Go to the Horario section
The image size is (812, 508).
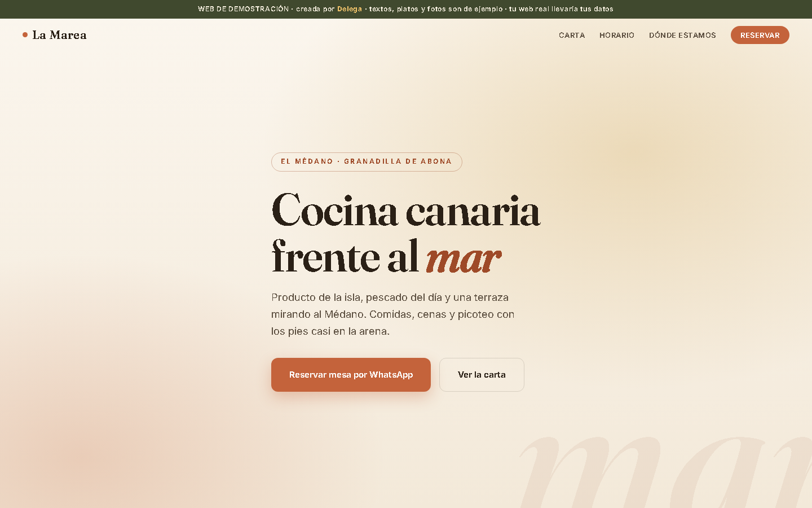[x=617, y=35]
